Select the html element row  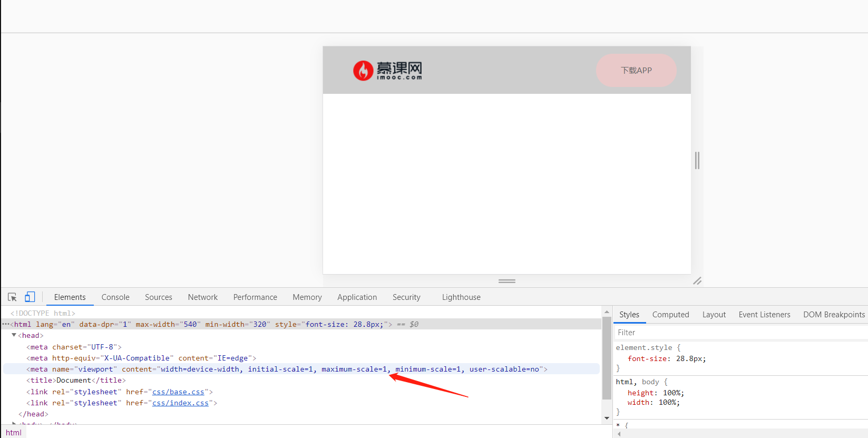click(x=301, y=324)
